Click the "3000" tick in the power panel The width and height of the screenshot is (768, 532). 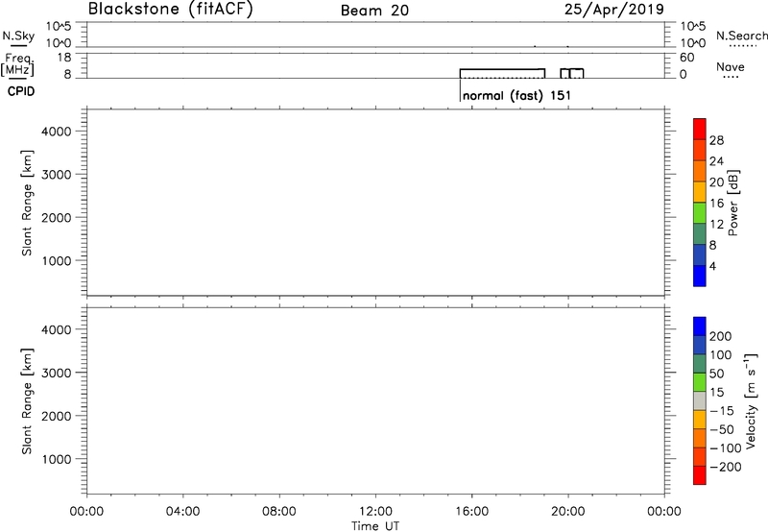click(57, 175)
